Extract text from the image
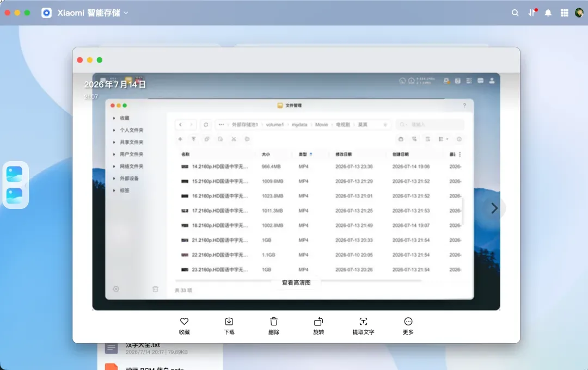 [363, 326]
